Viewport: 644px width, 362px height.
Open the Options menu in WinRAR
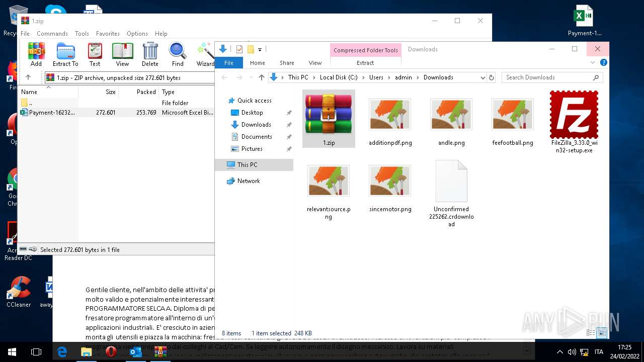[x=137, y=34]
